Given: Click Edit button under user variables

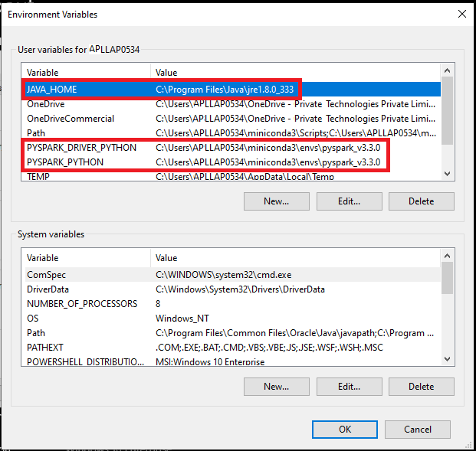Looking at the screenshot, I should point(349,201).
